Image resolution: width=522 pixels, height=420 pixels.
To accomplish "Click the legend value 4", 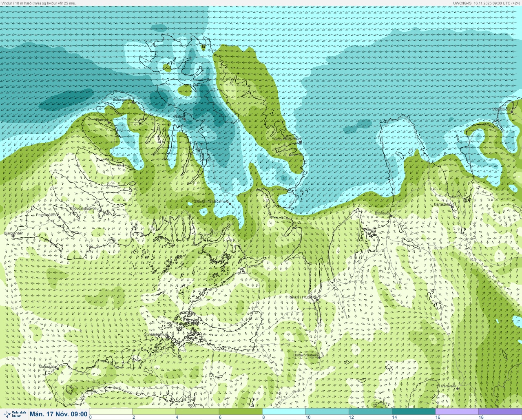I will 177,417.
